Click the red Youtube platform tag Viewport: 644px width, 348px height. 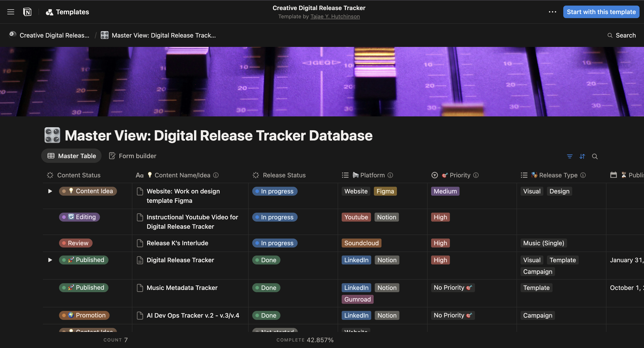click(356, 217)
